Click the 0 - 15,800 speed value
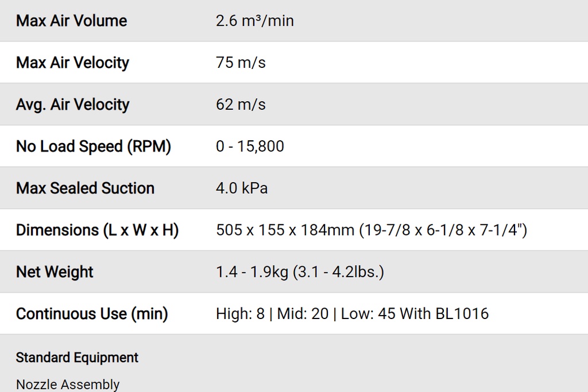 tap(250, 147)
